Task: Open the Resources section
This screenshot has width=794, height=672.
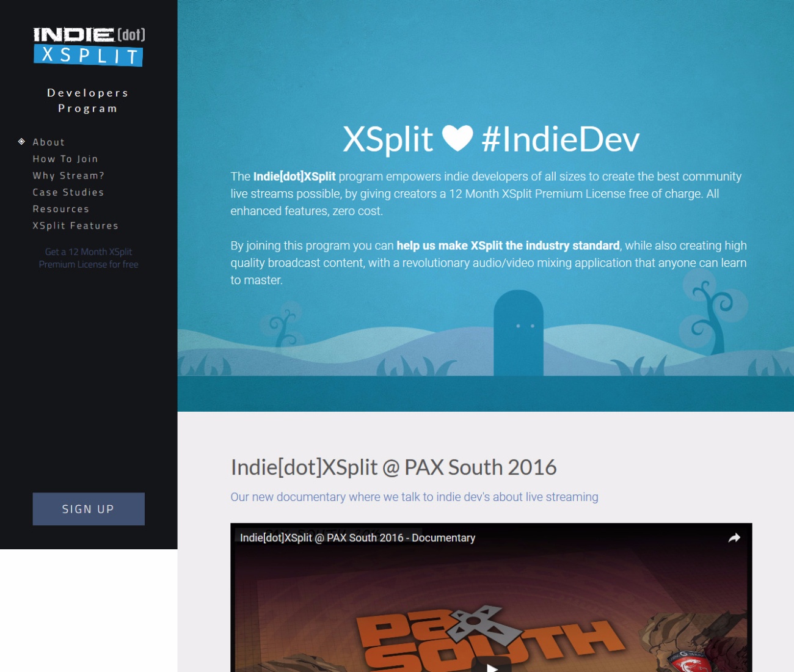Action: click(61, 209)
